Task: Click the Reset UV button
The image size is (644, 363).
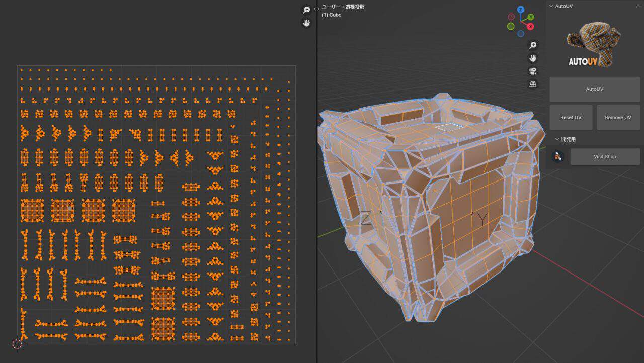Action: 571,117
